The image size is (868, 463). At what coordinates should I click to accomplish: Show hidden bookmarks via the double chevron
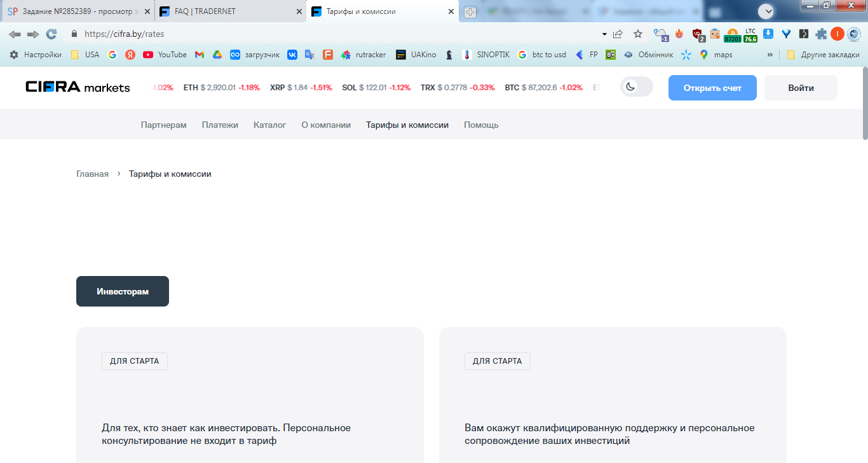pos(771,55)
